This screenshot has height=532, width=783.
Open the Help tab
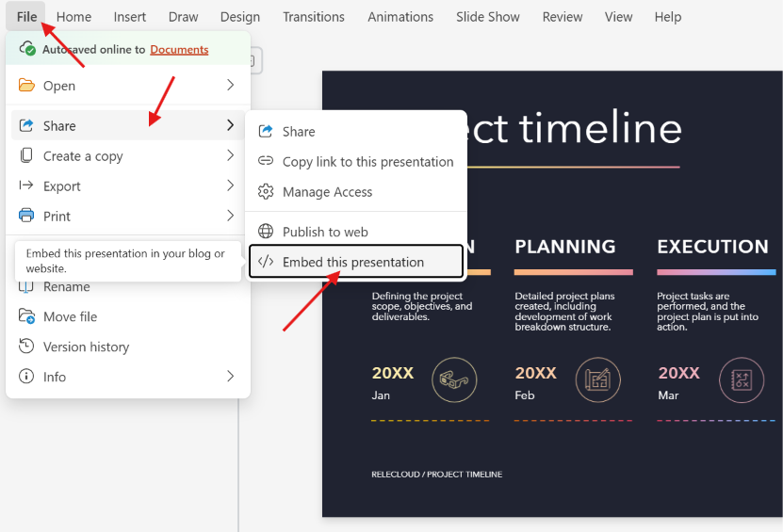668,17
